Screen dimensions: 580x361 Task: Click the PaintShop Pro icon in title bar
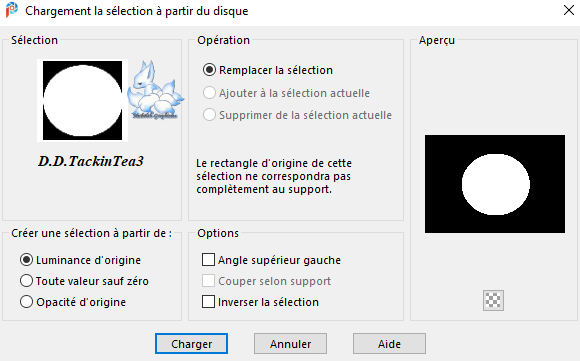pyautogui.click(x=12, y=10)
